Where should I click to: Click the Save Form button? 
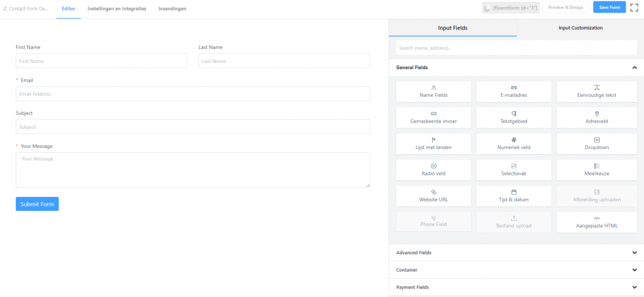pyautogui.click(x=609, y=8)
